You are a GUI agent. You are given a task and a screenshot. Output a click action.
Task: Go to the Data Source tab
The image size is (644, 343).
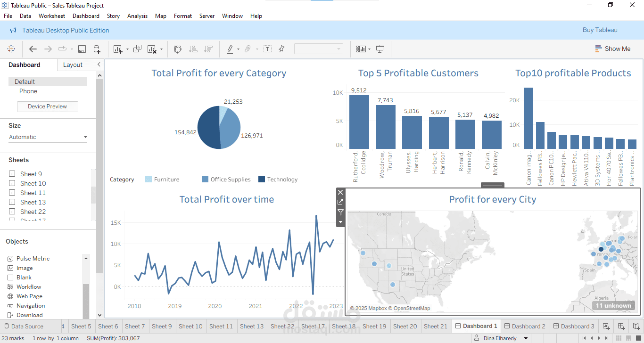(24, 326)
